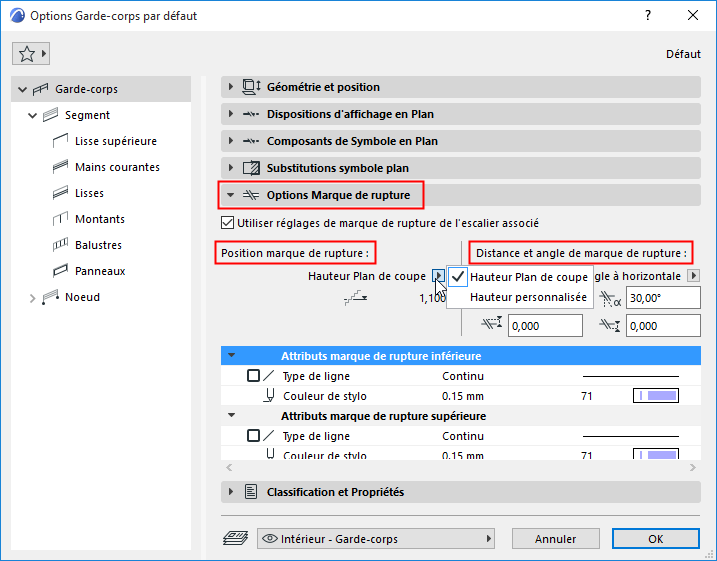This screenshot has height=561, width=717.
Task: Select Montants in the tree
Action: [99, 219]
